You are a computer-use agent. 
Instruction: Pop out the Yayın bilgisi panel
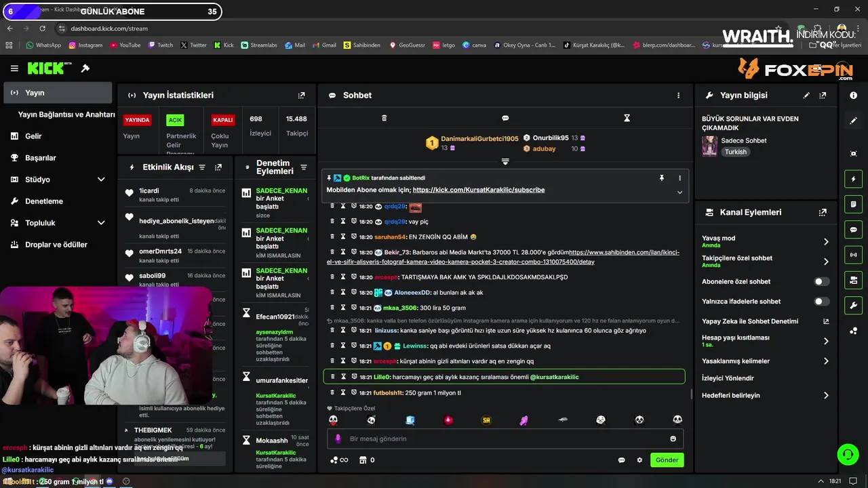click(823, 96)
